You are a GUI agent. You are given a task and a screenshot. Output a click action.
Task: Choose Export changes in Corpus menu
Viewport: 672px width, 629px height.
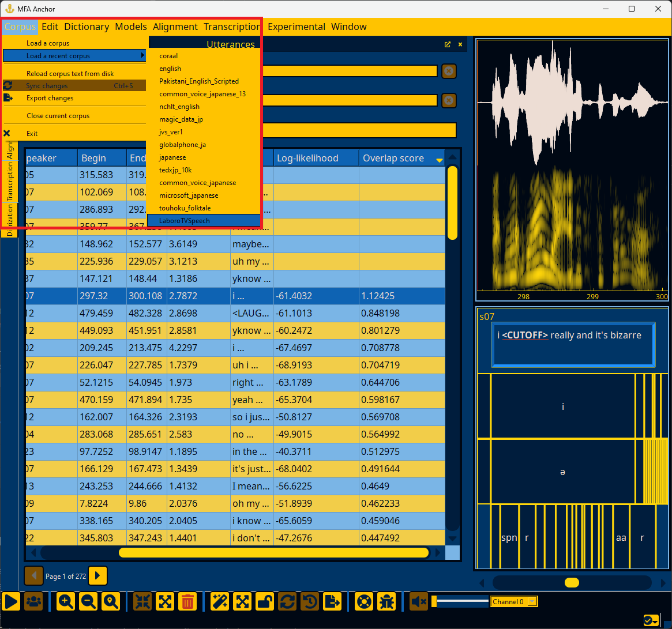pyautogui.click(x=74, y=98)
